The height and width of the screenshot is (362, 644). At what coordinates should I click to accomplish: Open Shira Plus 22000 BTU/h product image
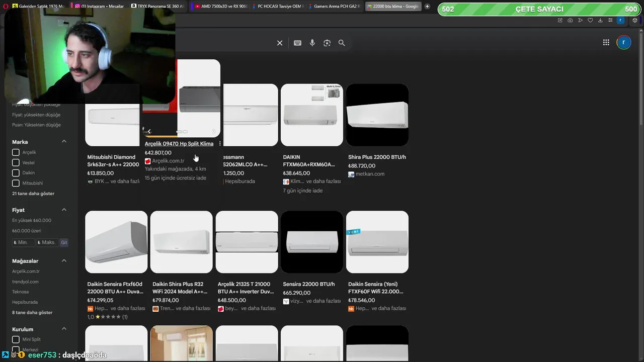click(x=377, y=115)
